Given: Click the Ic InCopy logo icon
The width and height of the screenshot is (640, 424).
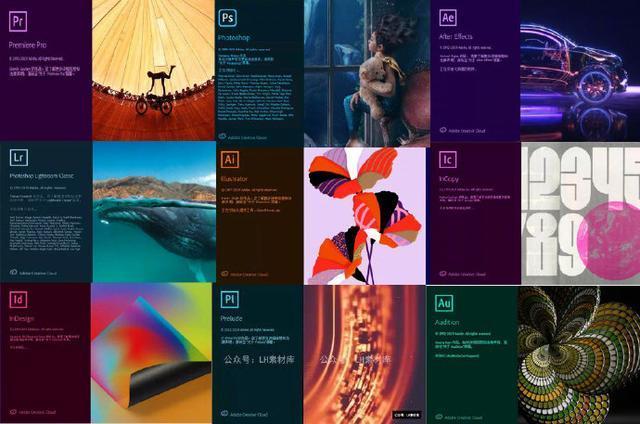Looking at the screenshot, I should pos(448,160).
